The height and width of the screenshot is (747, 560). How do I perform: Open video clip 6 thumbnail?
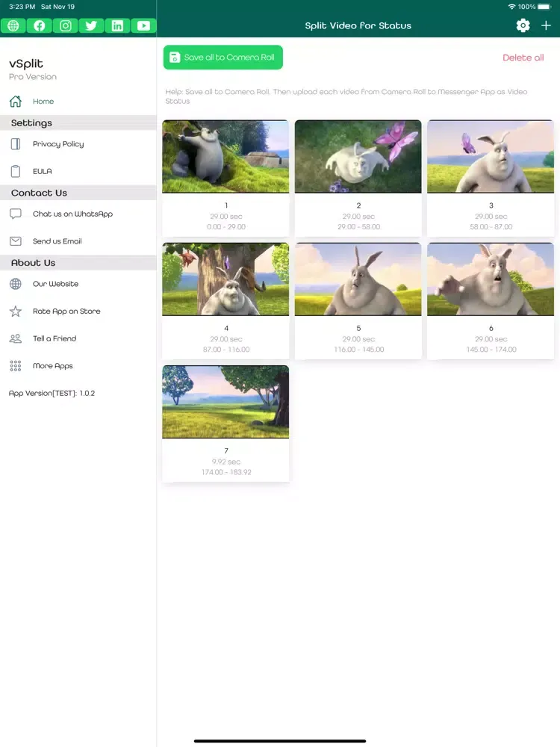tap(491, 279)
